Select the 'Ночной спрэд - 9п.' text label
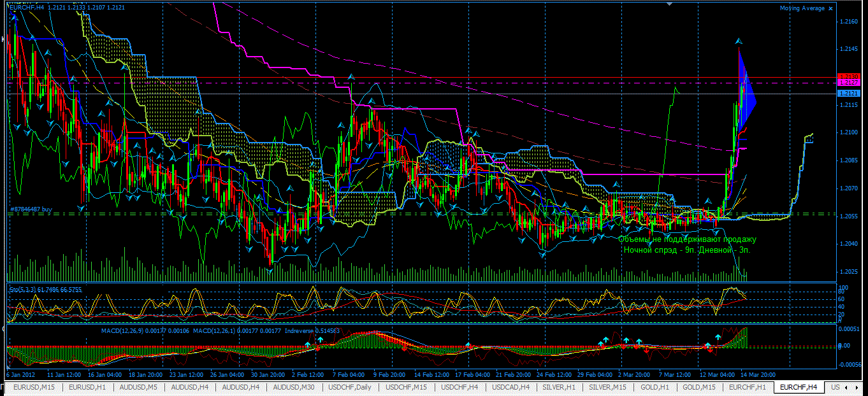Viewport: 868px width, 396px height. pyautogui.click(x=659, y=250)
